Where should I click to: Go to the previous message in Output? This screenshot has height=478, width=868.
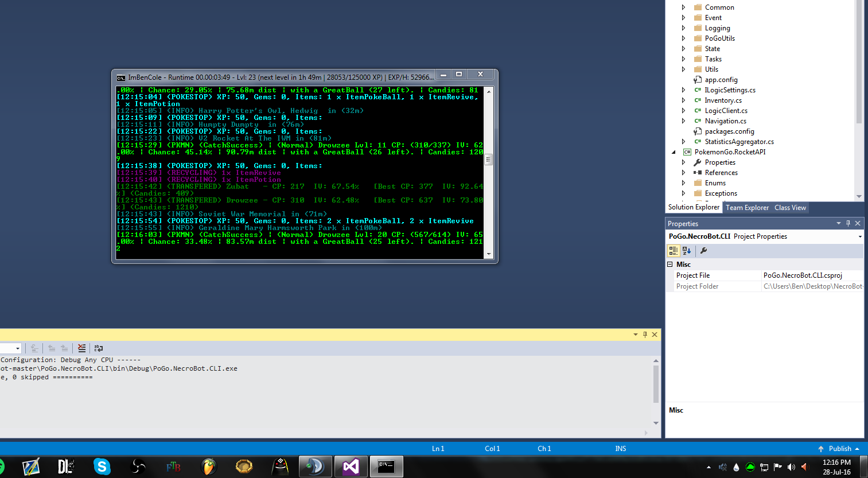tap(52, 348)
